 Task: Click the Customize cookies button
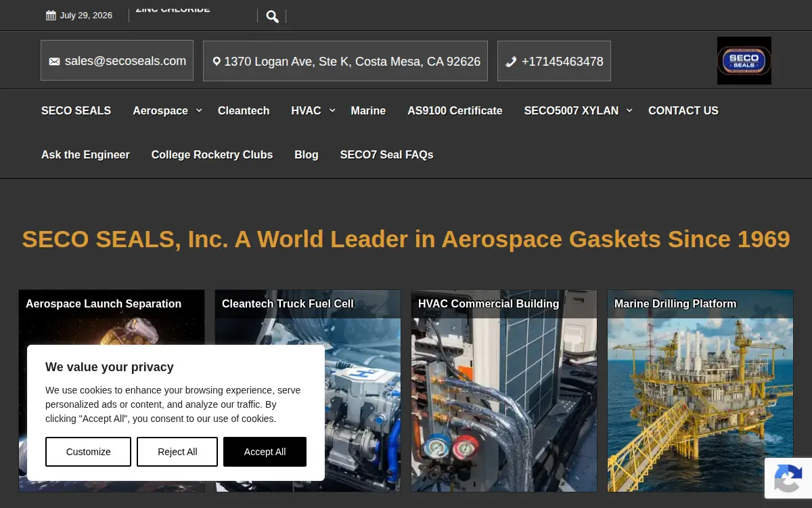coord(88,452)
